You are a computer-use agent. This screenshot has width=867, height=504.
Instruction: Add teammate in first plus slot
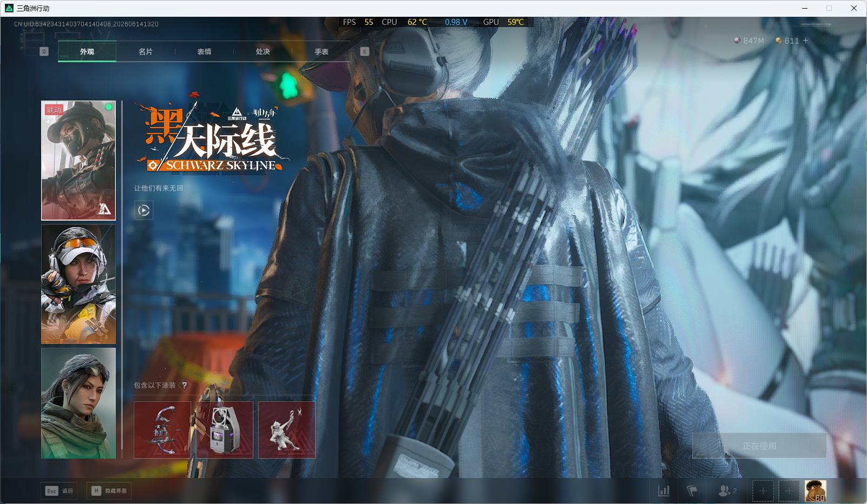tap(763, 491)
